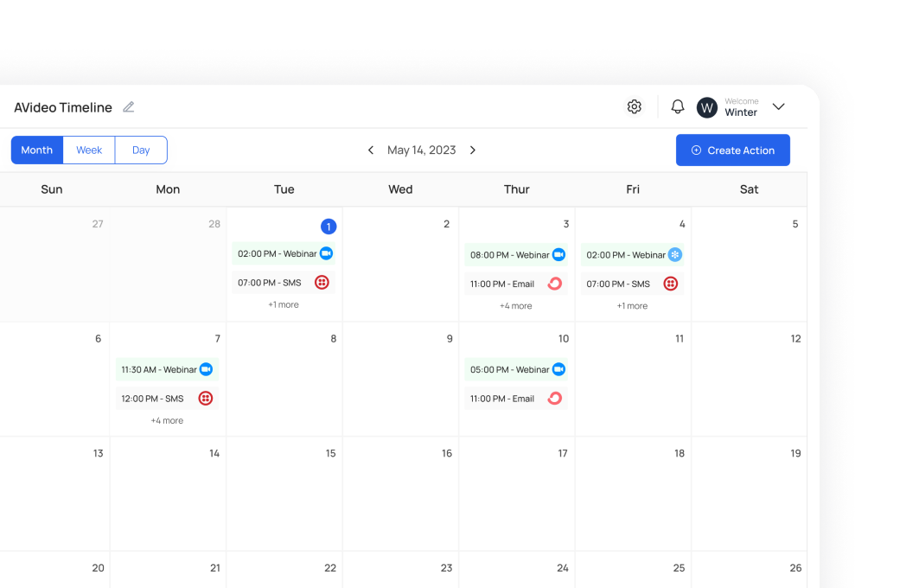This screenshot has height=588, width=906.
Task: Click the Sat column header
Action: [749, 189]
